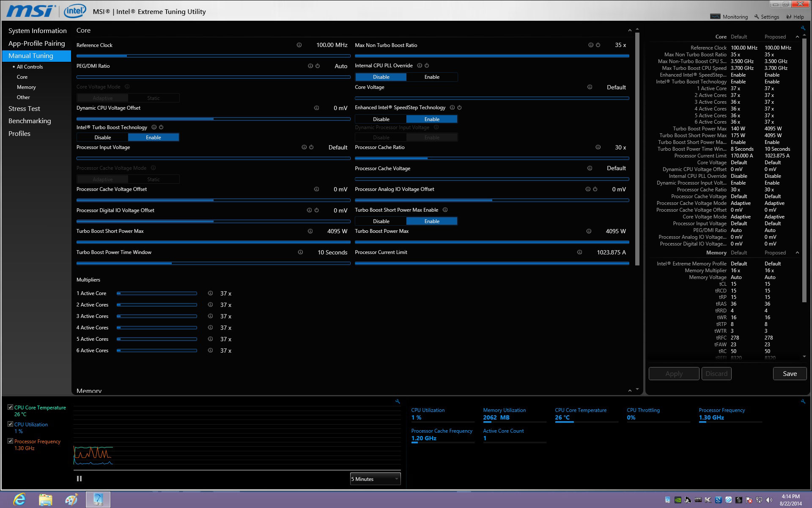Open the wrench settings above the proposed values panel
Viewport: 812px width, 508px height.
point(803,28)
